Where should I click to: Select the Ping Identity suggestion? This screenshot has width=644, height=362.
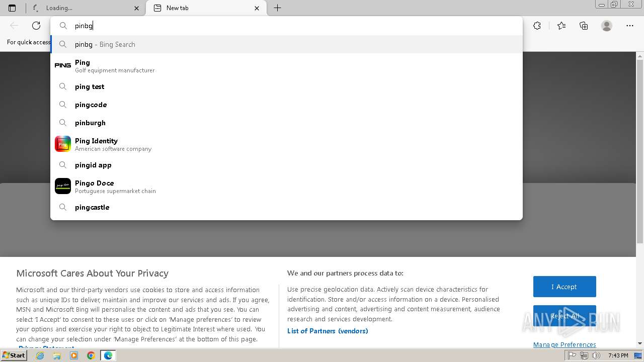coord(286,144)
